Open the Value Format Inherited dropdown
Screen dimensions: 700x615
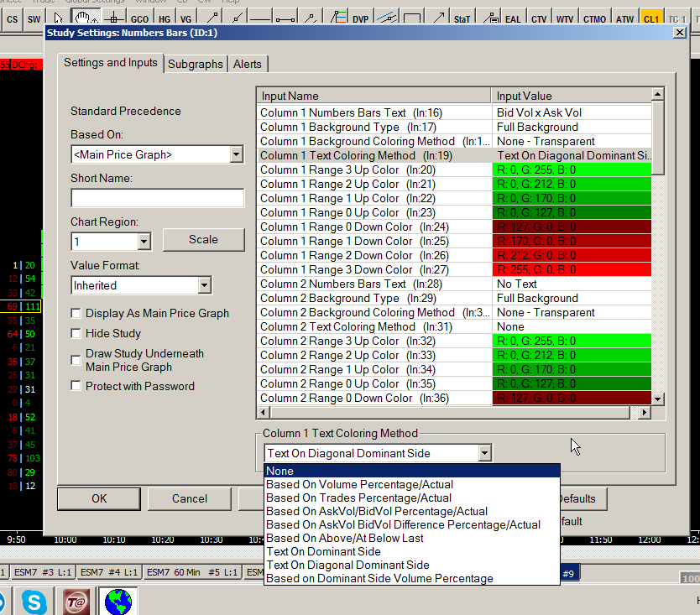(204, 285)
